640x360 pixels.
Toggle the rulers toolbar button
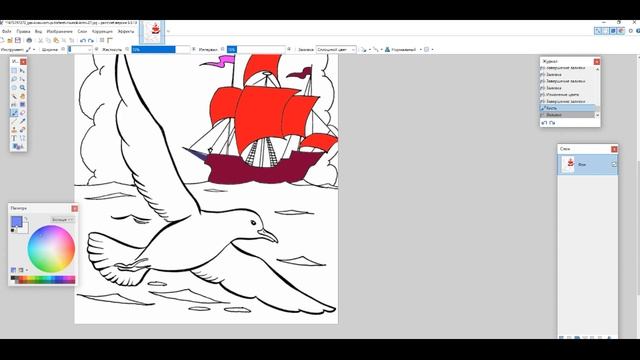(x=110, y=40)
